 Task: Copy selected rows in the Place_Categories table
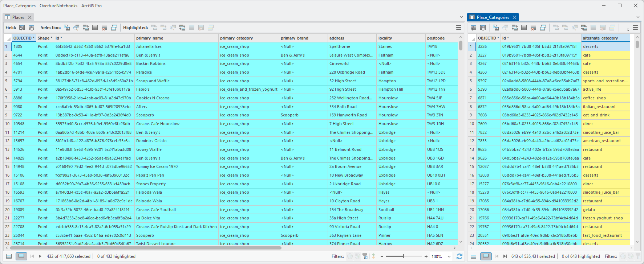point(543,28)
